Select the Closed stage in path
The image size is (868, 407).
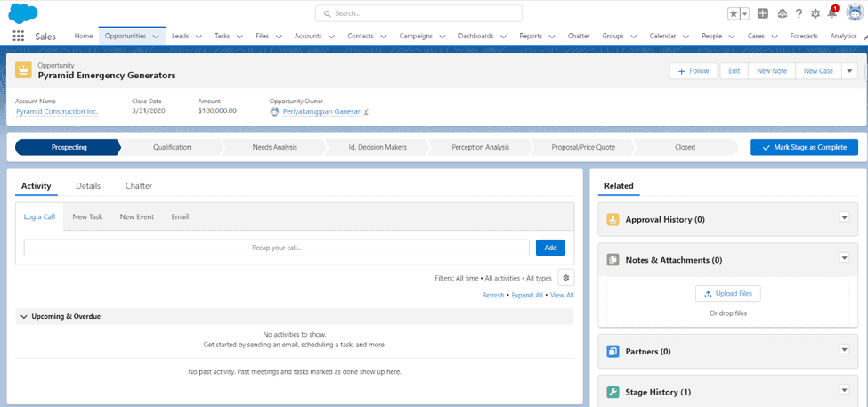pos(685,147)
